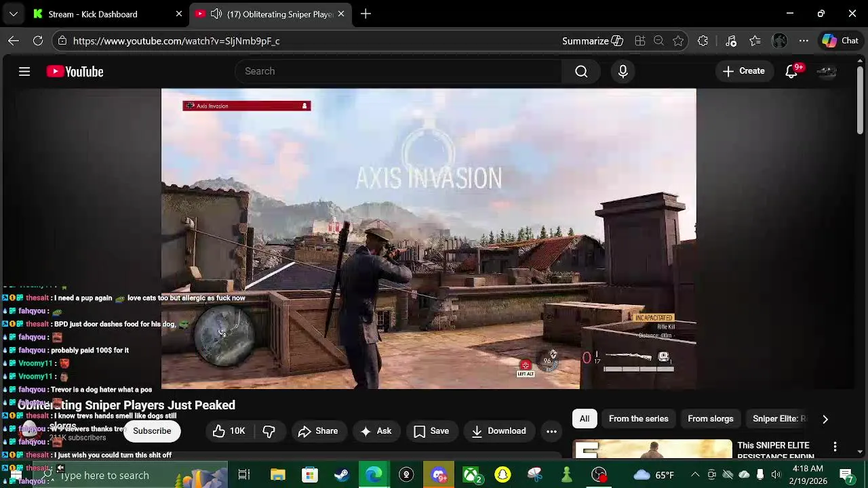Open the more actions ellipsis below video
Screen dimensions: 868x488
[x=551, y=431]
